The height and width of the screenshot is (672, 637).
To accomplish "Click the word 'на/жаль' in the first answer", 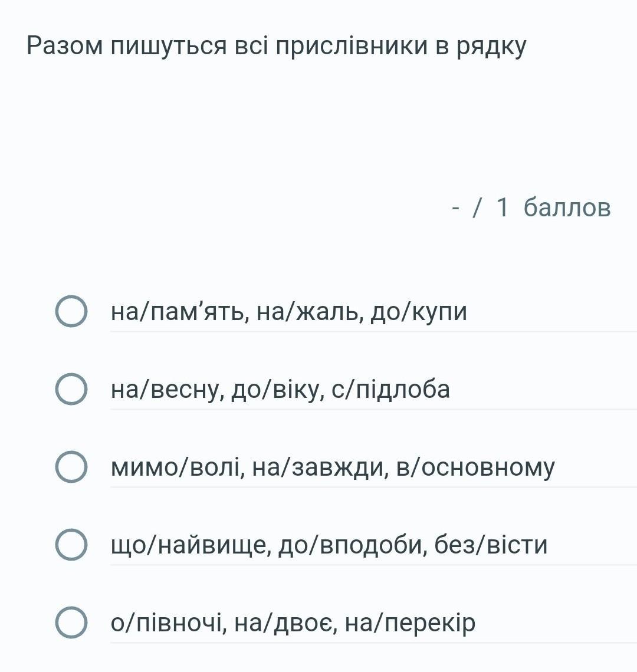I will [x=307, y=311].
